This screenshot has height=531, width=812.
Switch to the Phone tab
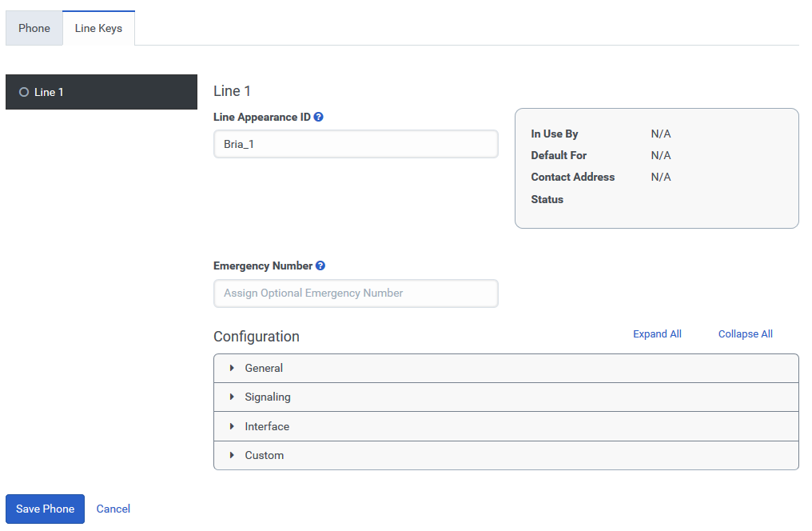coord(34,28)
